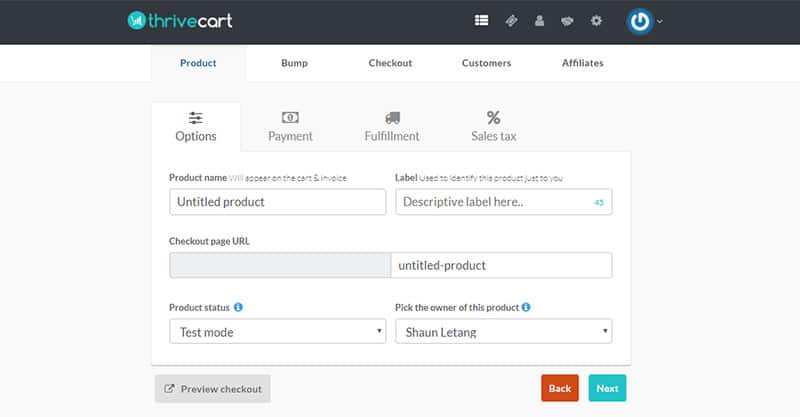The width and height of the screenshot is (800, 417).
Task: Click the greyed-out checkout URL prefix box
Action: coord(280,265)
